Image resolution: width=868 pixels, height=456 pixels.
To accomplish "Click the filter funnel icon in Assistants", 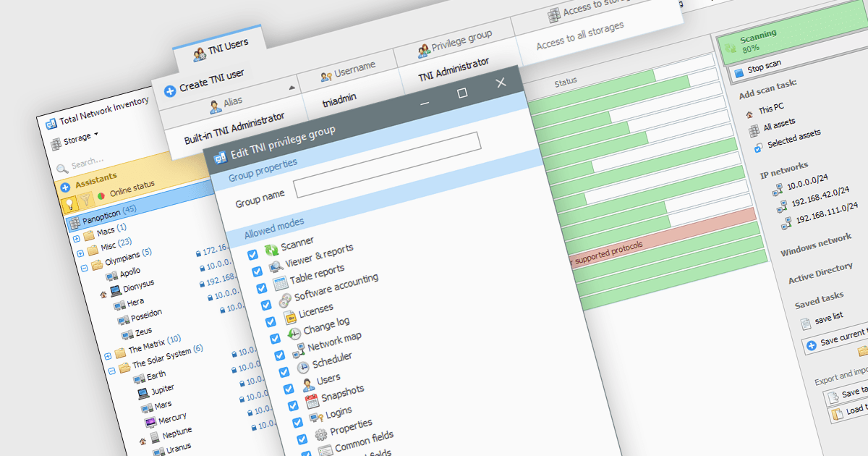I will (85, 200).
